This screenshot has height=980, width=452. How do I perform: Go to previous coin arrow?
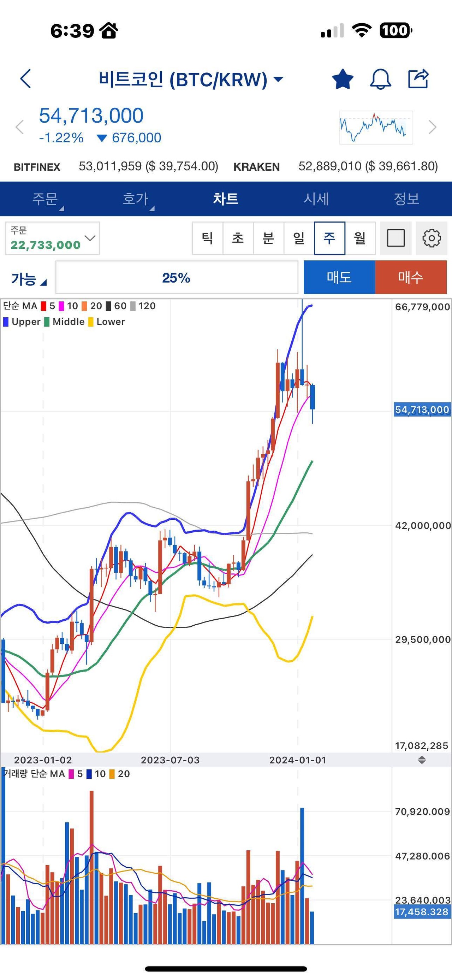20,127
